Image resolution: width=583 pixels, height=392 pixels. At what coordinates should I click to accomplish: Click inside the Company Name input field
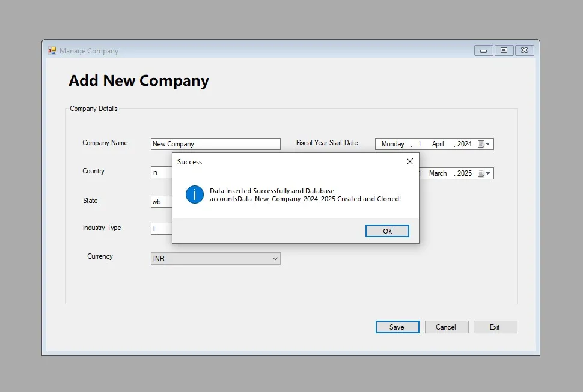pyautogui.click(x=215, y=143)
